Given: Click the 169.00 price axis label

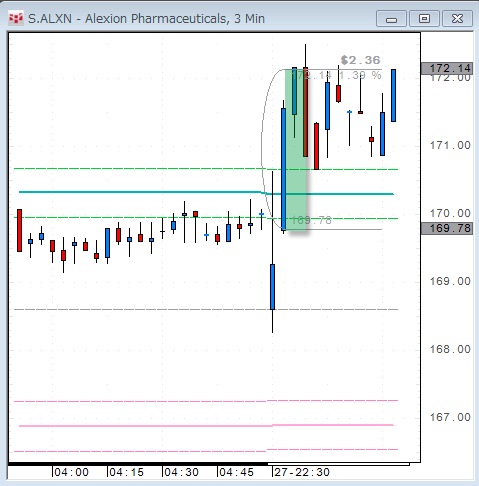Looking at the screenshot, I should [x=450, y=281].
